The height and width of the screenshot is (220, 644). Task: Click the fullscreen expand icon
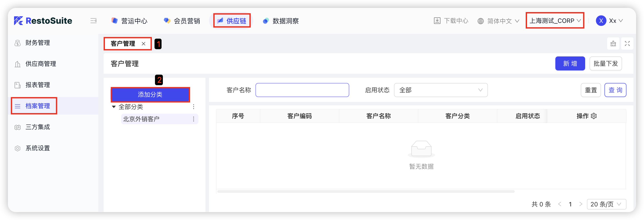point(627,43)
